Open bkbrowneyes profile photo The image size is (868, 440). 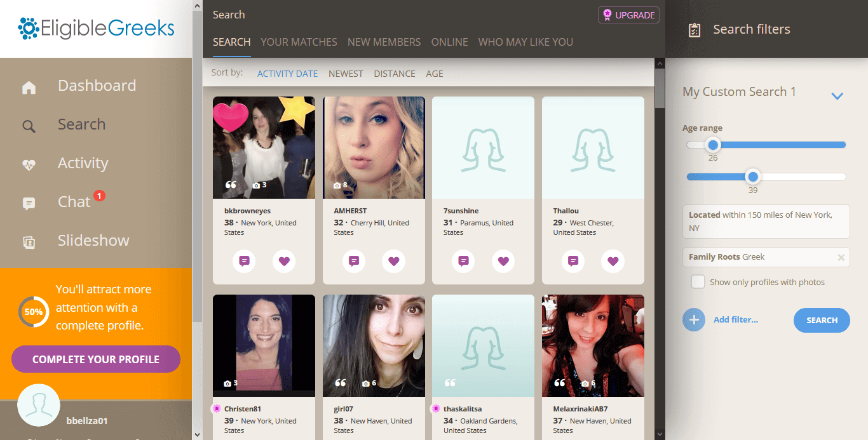coord(264,147)
